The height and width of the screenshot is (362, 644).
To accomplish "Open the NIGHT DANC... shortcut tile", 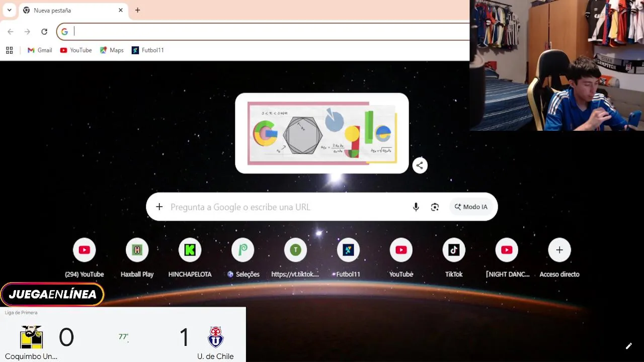I will click(507, 258).
